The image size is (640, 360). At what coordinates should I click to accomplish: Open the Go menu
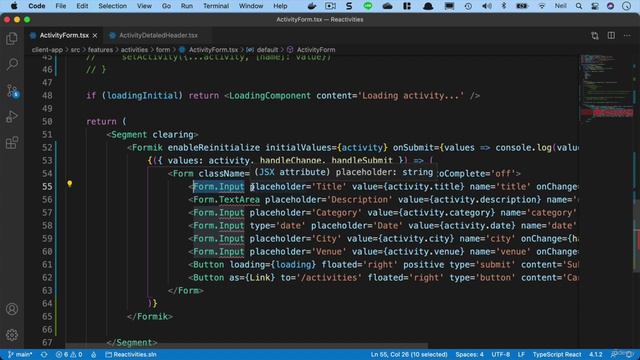tap(166, 6)
